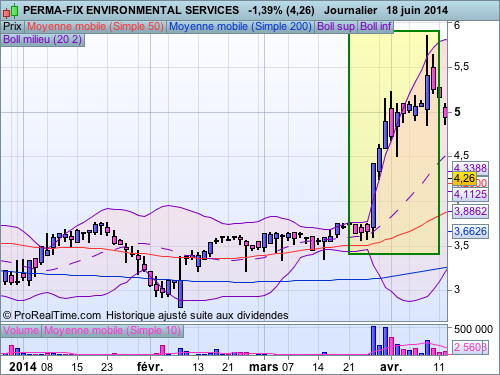Select the Prix indicator label
This screenshot has width=500, height=375.
pyautogui.click(x=12, y=26)
